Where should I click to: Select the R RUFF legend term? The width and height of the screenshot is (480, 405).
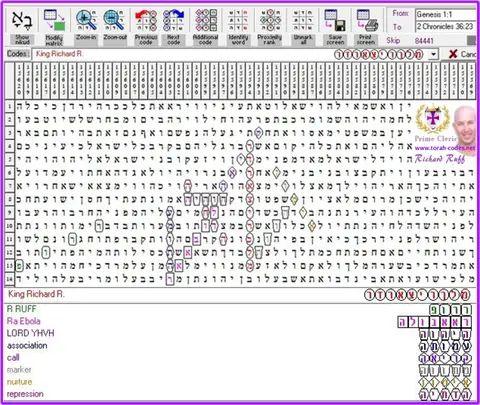[x=21, y=309]
